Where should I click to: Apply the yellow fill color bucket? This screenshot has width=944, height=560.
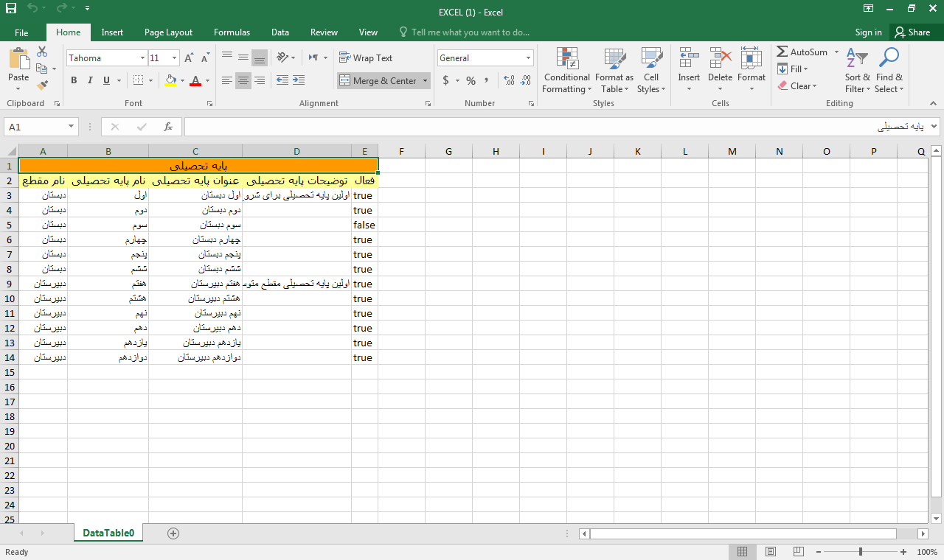click(170, 80)
